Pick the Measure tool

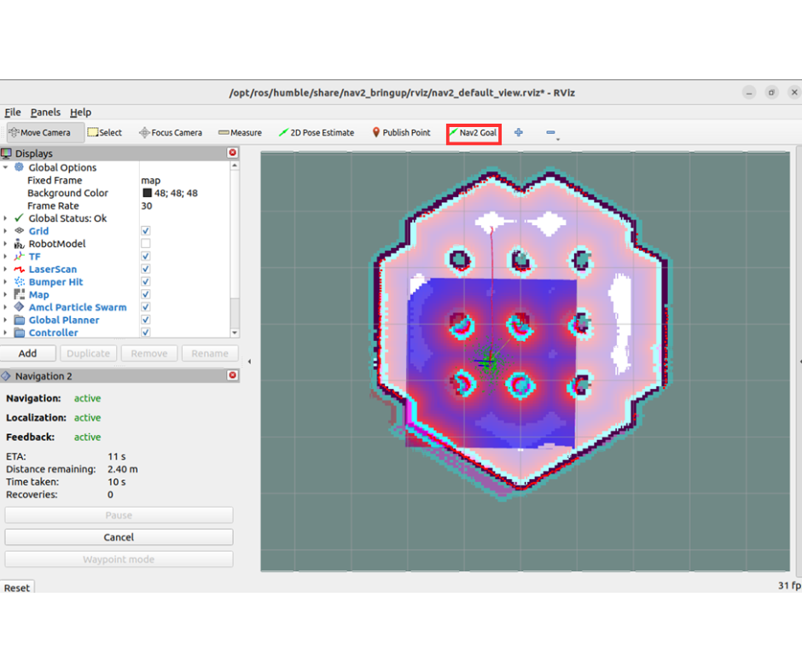click(x=240, y=133)
